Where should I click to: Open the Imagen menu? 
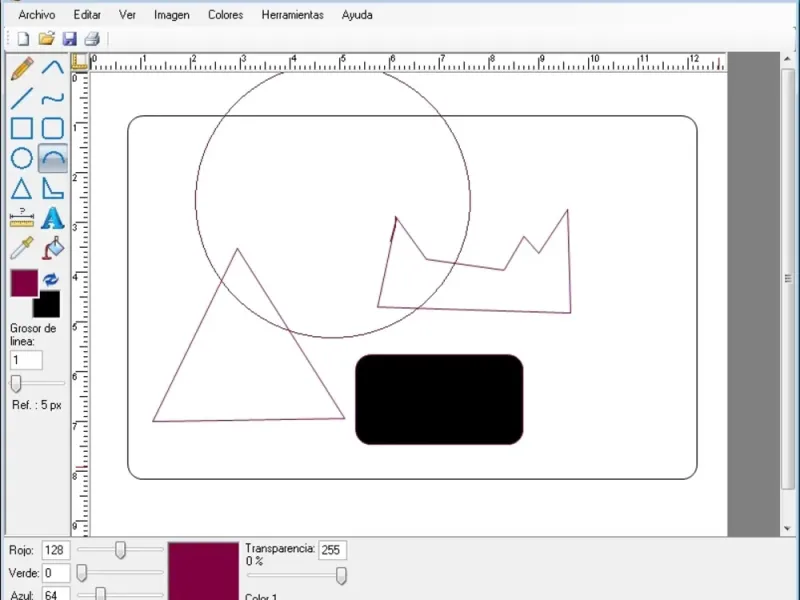tap(172, 15)
